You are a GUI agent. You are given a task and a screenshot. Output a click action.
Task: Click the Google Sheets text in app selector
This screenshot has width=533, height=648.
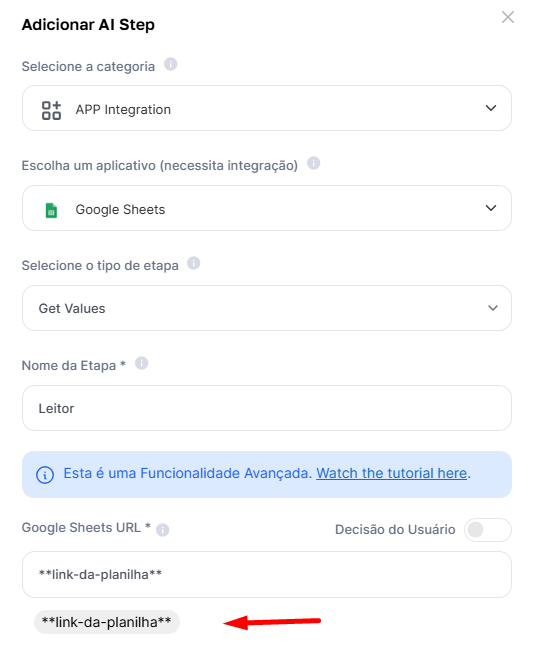pos(120,210)
